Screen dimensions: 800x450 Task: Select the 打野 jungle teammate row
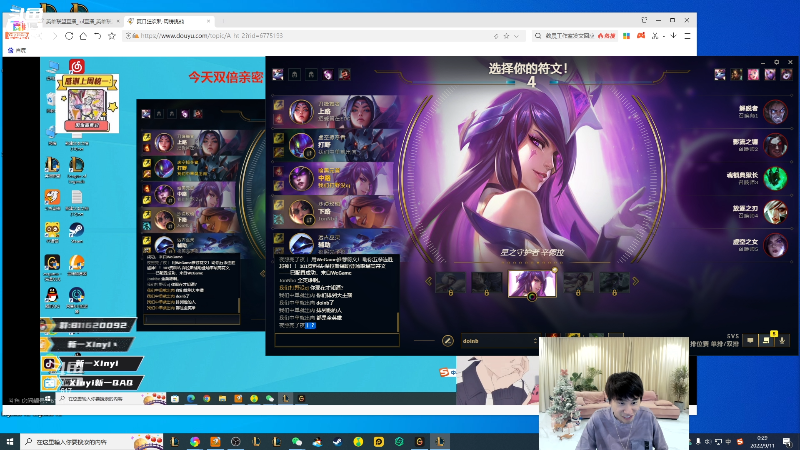[335, 144]
